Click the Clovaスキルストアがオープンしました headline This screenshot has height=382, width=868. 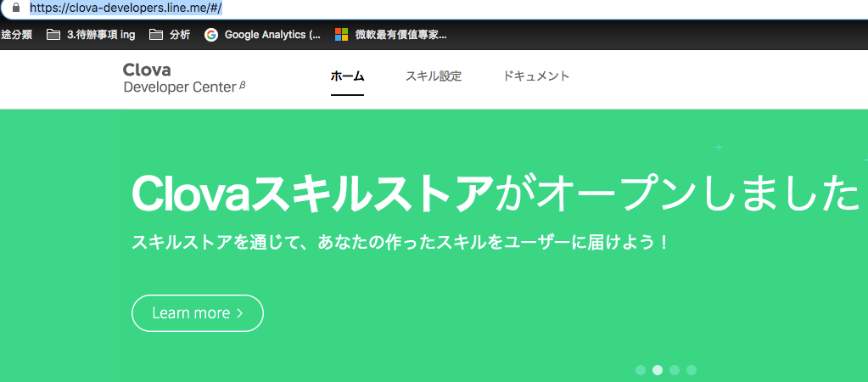click(x=496, y=194)
